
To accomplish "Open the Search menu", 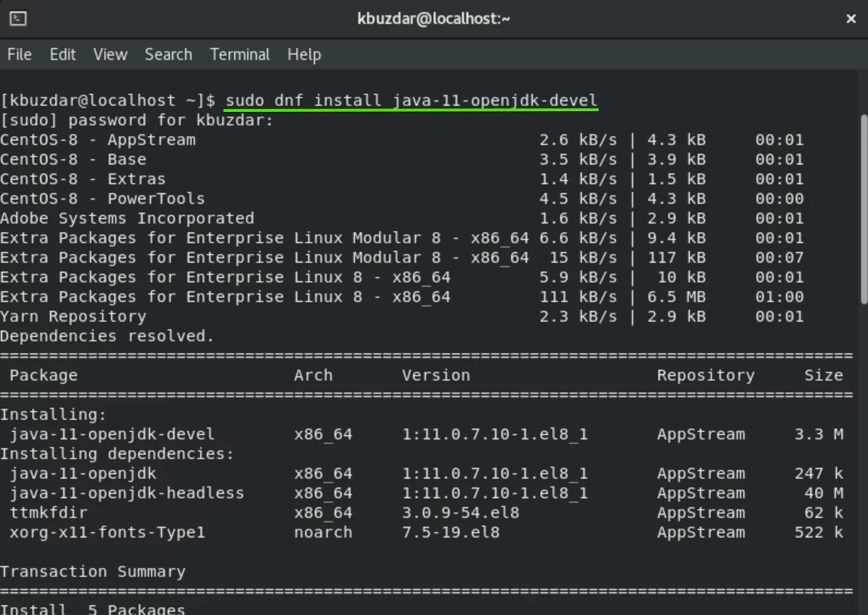I will (x=168, y=55).
